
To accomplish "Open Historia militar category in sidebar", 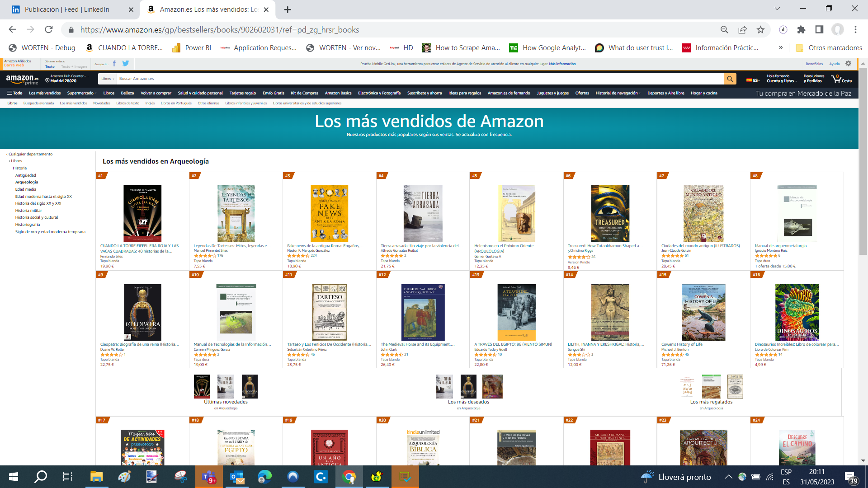I will coord(28,211).
